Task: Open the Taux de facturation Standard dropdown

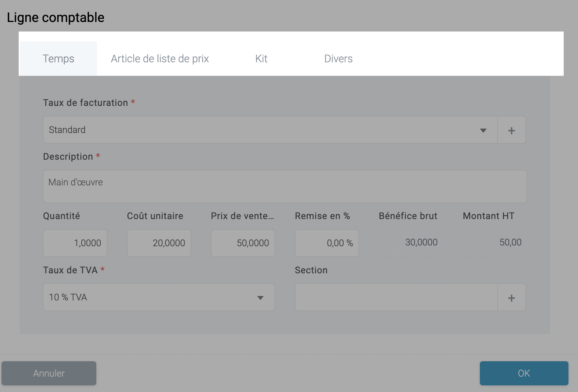Action: click(x=270, y=130)
